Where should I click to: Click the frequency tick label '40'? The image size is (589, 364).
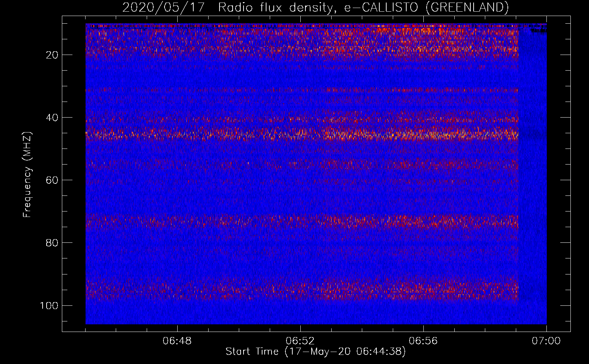tap(52, 118)
